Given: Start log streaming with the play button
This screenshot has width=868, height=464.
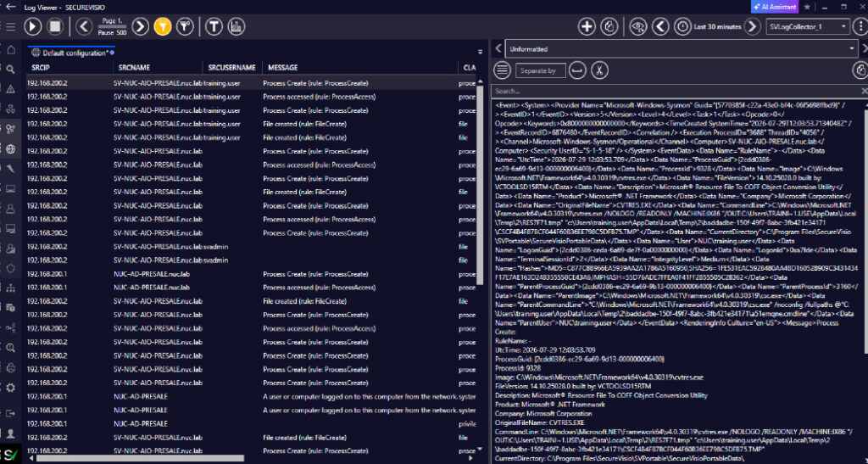Looking at the screenshot, I should coord(33,26).
